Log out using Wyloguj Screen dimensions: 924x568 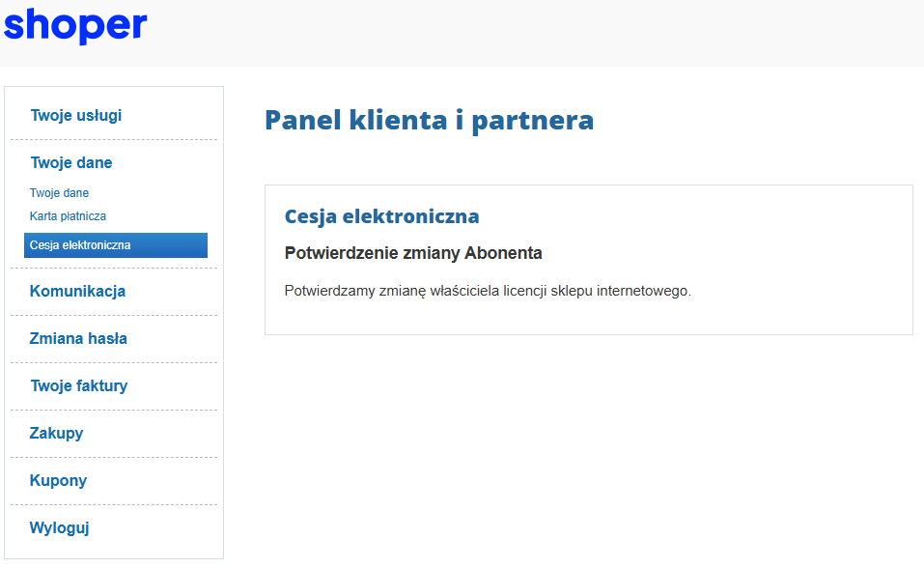(60, 528)
